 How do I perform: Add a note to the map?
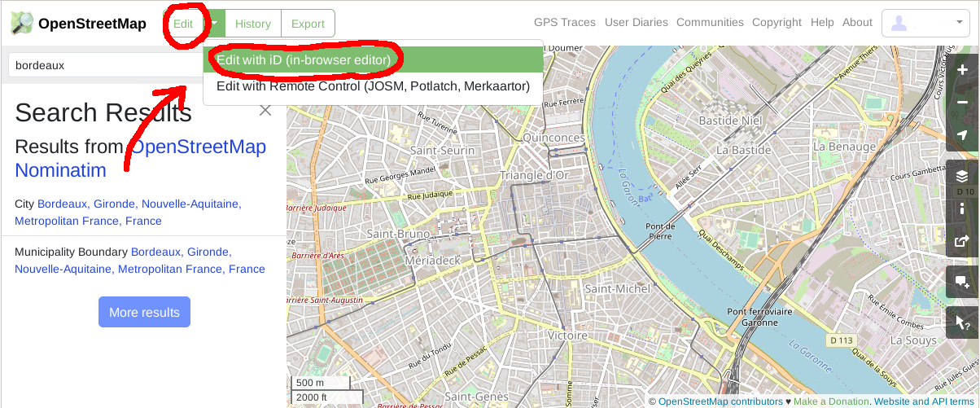pos(963,282)
